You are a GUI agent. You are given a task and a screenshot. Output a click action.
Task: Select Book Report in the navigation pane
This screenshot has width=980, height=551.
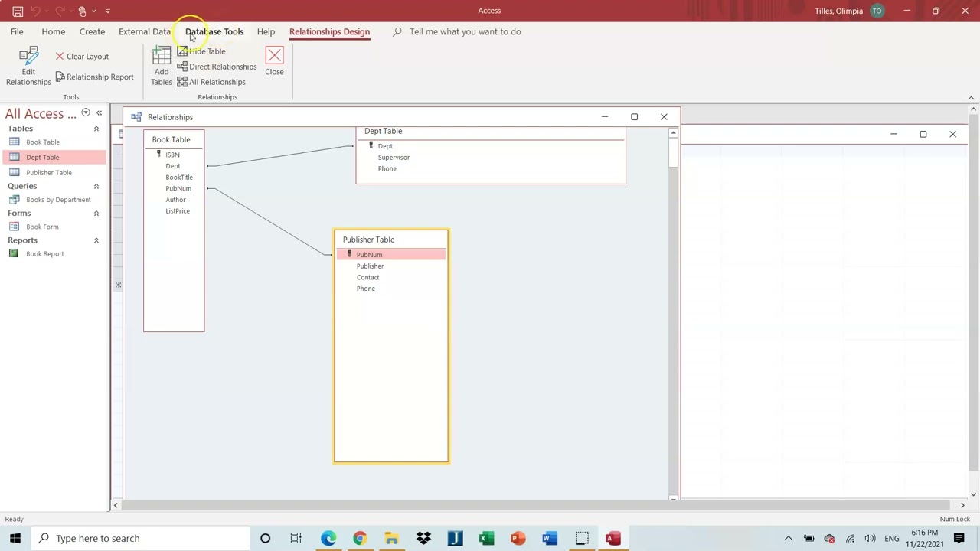(x=54, y=253)
